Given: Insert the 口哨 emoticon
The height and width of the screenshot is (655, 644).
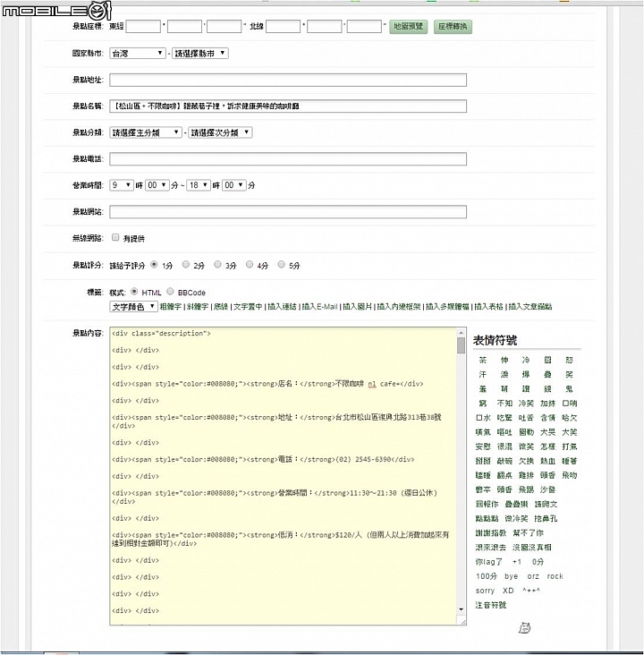Looking at the screenshot, I should (569, 403).
